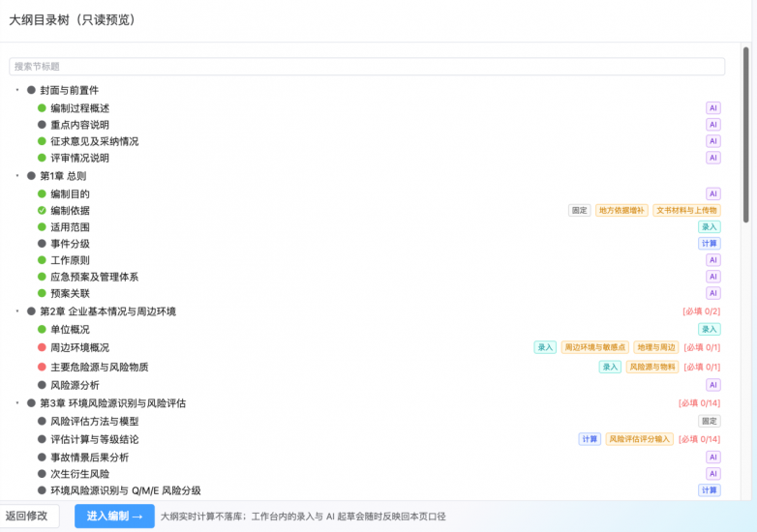
Task: Select the 评估计算与等级结论 section
Action: (x=95, y=439)
